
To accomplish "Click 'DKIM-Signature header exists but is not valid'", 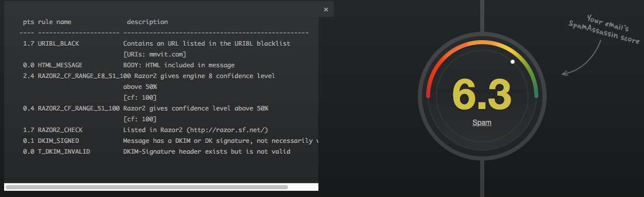I will click(207, 152).
